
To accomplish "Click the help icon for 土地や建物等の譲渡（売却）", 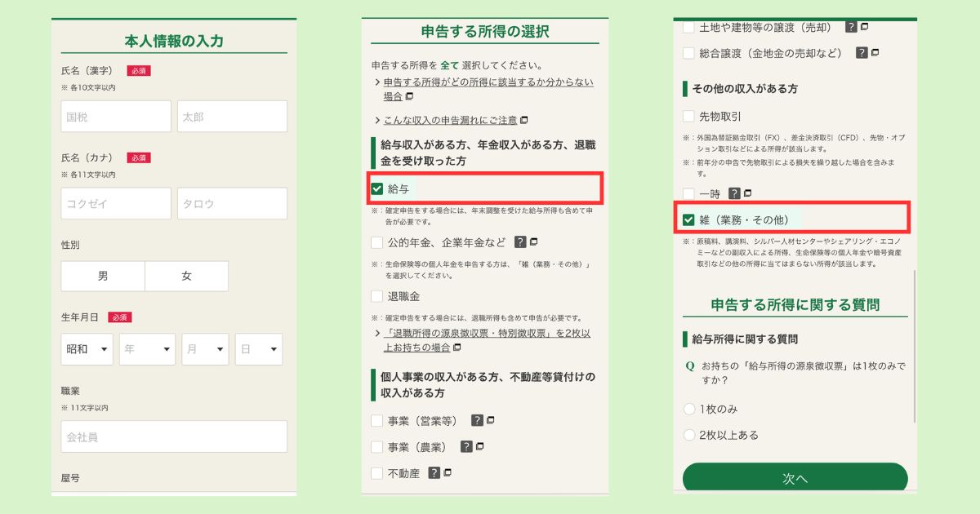I will click(x=851, y=27).
